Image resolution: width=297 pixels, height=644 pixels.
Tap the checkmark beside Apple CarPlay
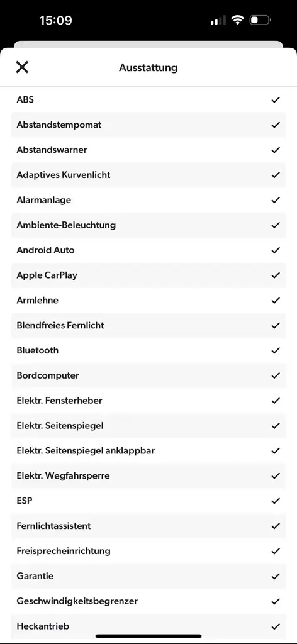click(x=276, y=275)
